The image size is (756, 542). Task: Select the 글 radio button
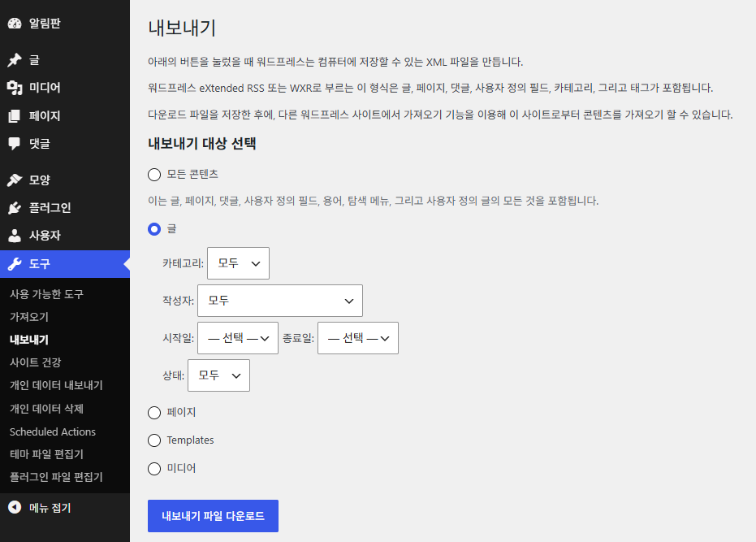[x=154, y=229]
